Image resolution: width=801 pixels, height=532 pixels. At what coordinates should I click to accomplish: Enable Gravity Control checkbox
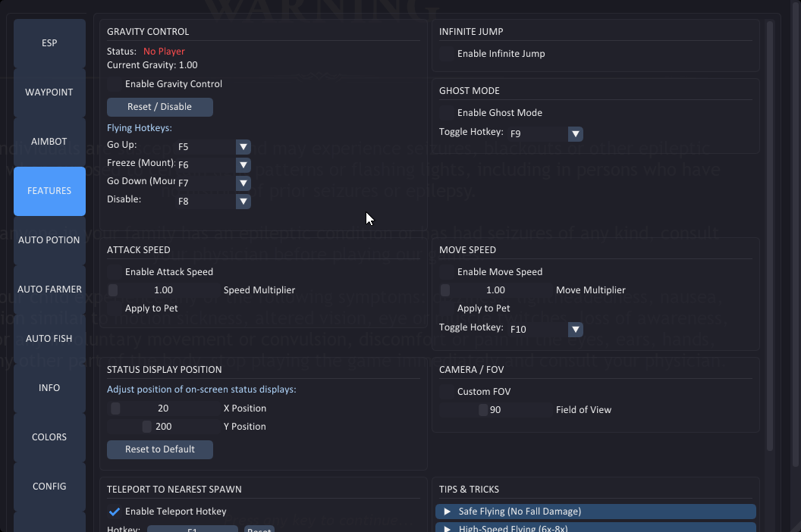pos(115,84)
